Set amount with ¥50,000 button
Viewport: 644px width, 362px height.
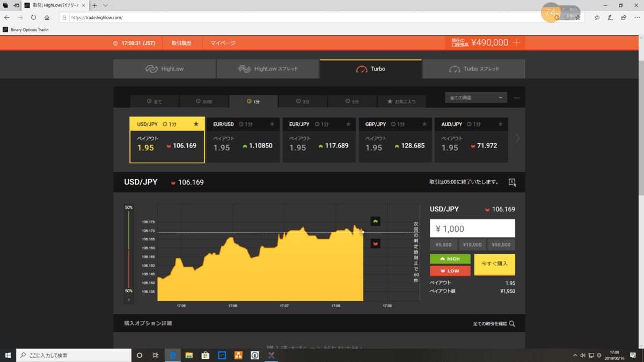coord(501,245)
